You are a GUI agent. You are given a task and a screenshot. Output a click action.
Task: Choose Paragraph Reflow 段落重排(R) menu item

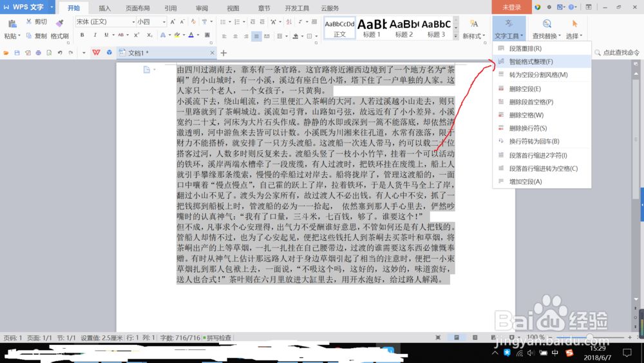[542, 48]
